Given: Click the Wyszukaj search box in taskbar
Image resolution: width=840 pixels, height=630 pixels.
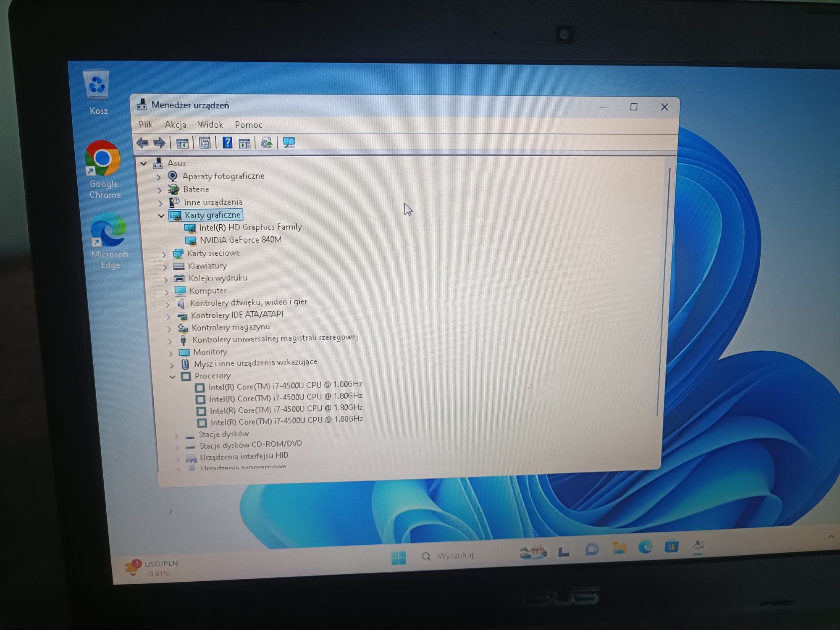Looking at the screenshot, I should 456,556.
